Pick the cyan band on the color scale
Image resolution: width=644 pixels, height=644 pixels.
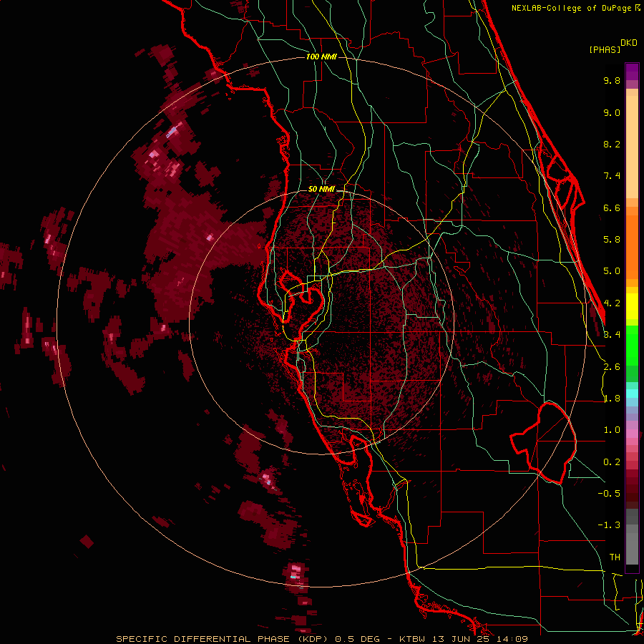pos(632,394)
